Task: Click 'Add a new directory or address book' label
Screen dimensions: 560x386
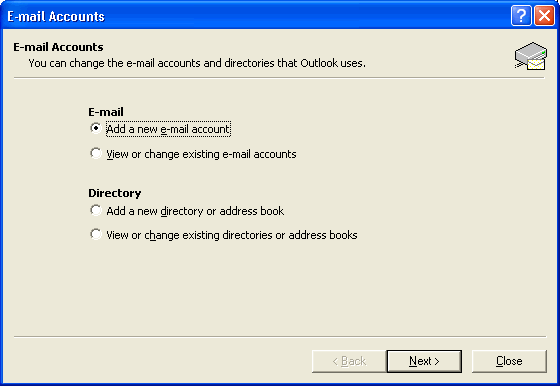Action: point(195,211)
